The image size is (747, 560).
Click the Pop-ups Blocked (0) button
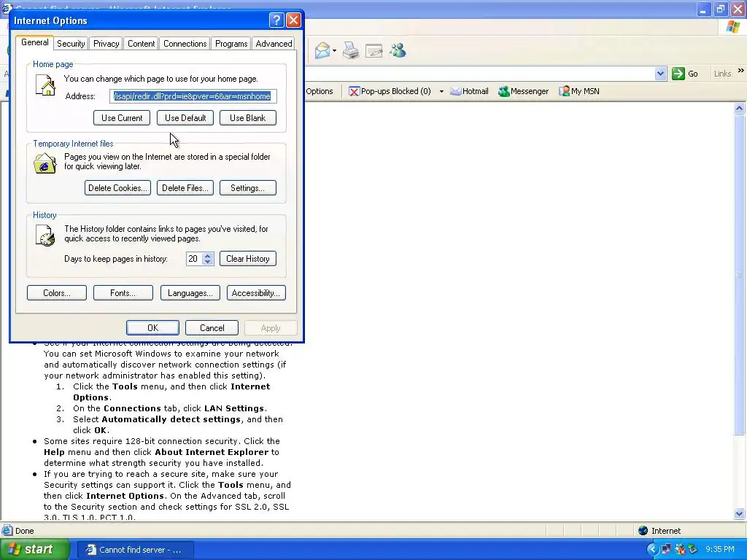[390, 91]
